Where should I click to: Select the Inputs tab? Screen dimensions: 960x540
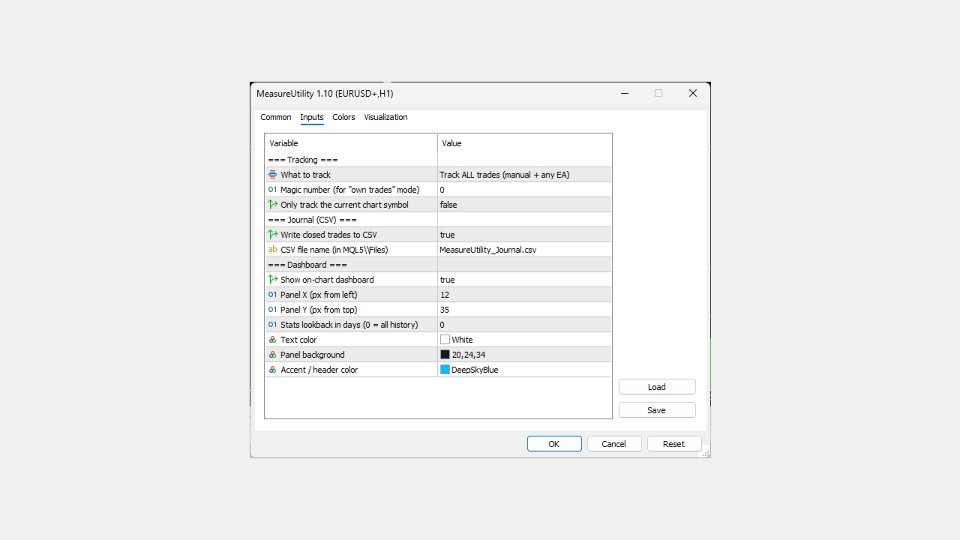click(x=312, y=117)
